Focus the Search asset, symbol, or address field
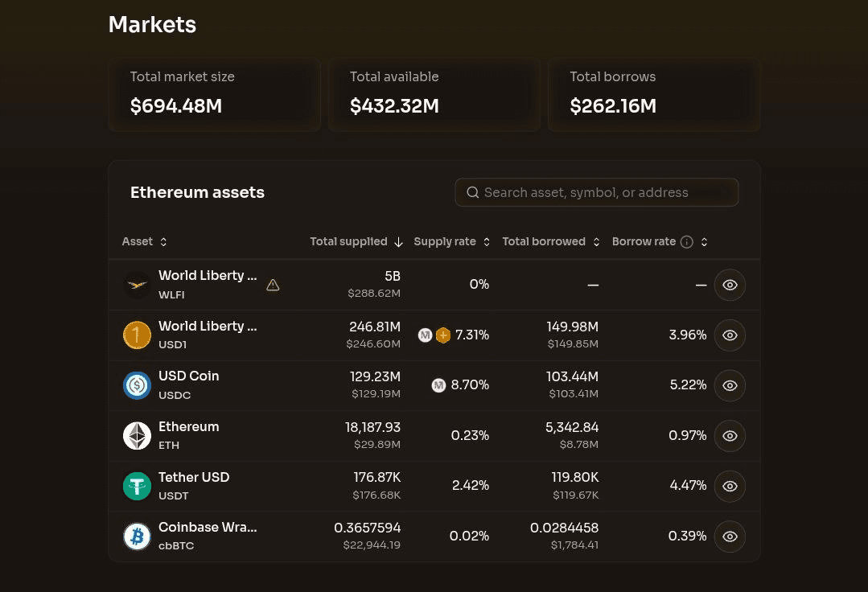Screen dimensions: 868x592 click(597, 192)
